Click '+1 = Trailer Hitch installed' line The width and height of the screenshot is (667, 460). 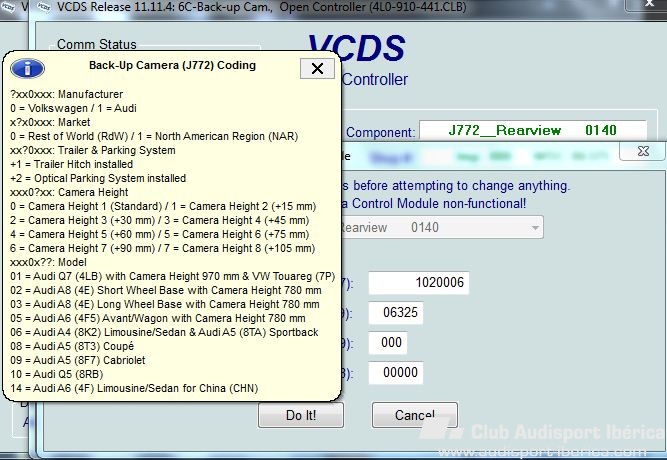71,164
